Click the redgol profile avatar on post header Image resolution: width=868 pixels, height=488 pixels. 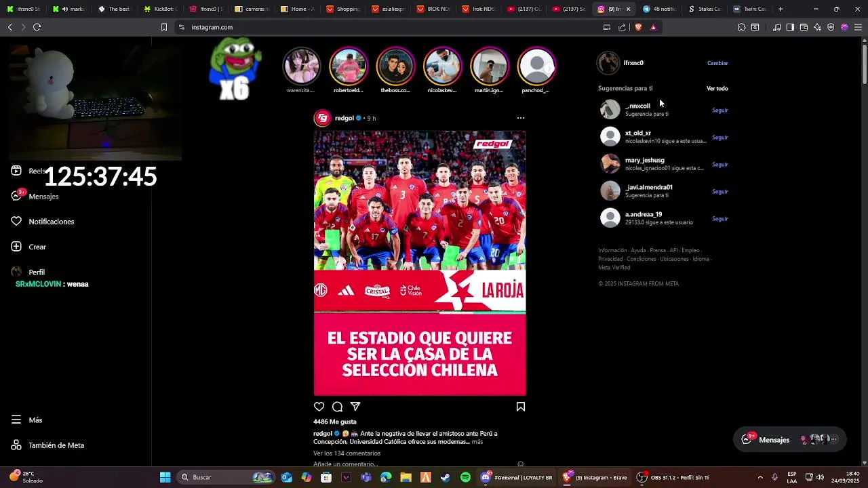(x=322, y=118)
